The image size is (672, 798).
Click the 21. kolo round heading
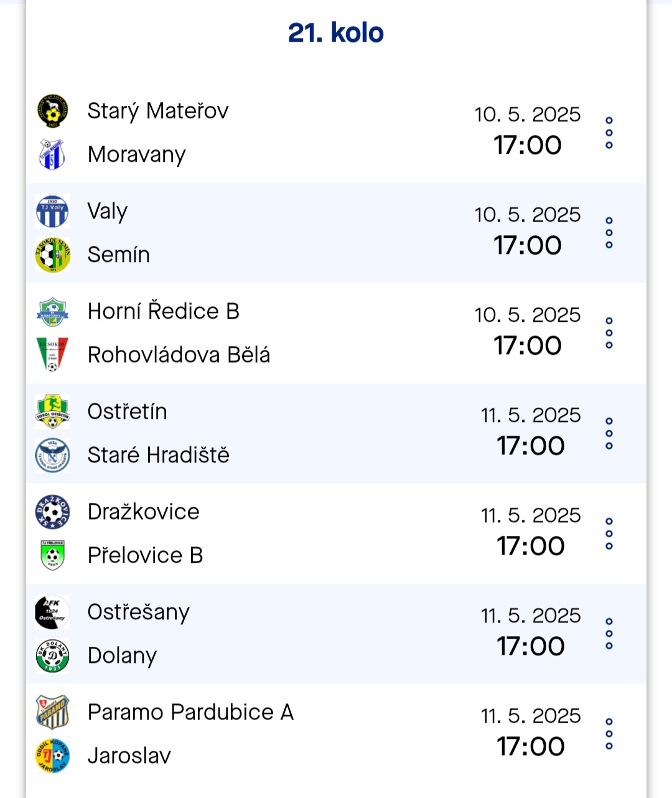pyautogui.click(x=336, y=33)
